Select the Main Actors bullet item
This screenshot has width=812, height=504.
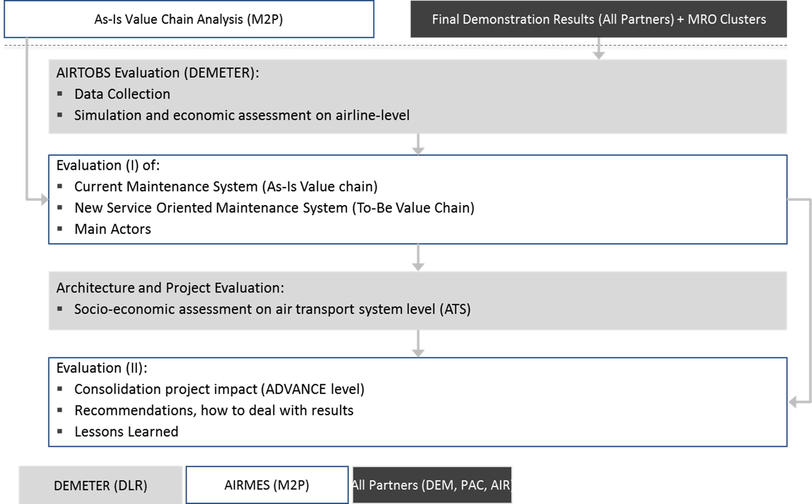click(x=113, y=229)
